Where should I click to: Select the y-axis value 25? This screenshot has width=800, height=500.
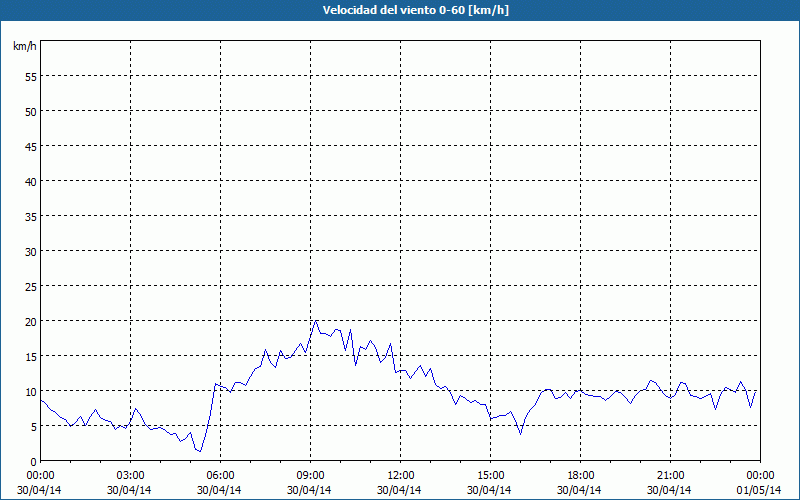31,287
